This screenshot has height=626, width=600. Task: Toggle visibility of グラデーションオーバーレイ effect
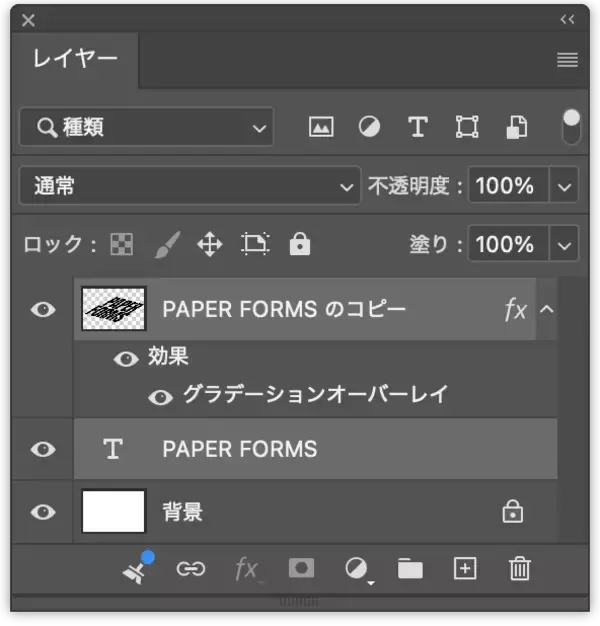coord(160,397)
